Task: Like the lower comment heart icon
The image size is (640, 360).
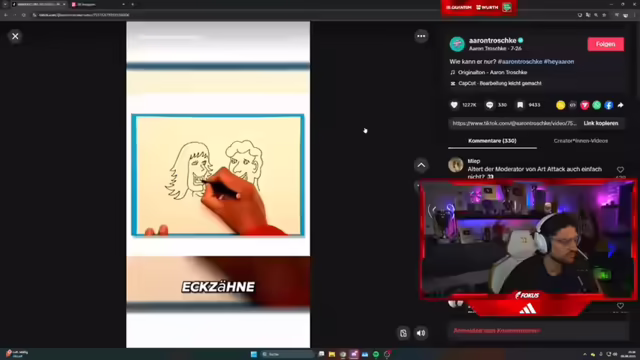Action: [620, 306]
